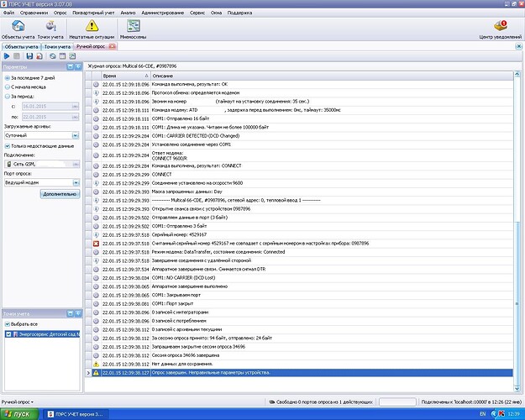525x420 pixels.
Task: Click the log scrollbar up arrow
Action: pos(517,74)
